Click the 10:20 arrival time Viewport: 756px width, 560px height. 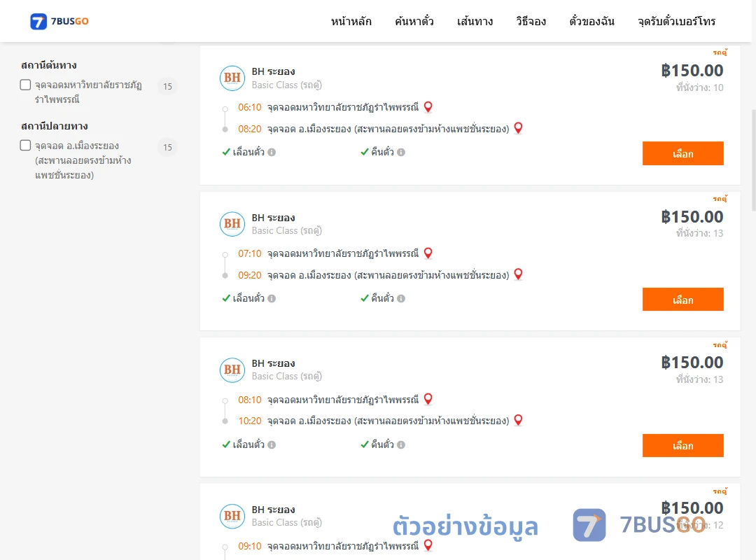pos(250,421)
